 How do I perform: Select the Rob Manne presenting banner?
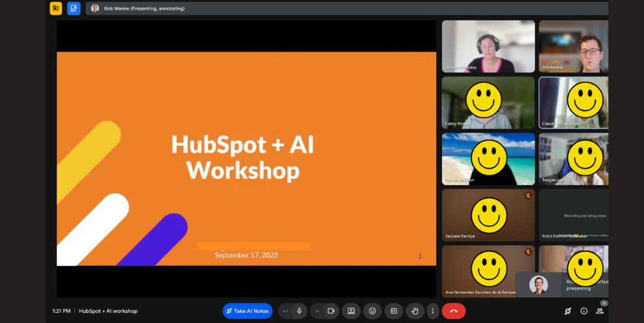(x=143, y=8)
